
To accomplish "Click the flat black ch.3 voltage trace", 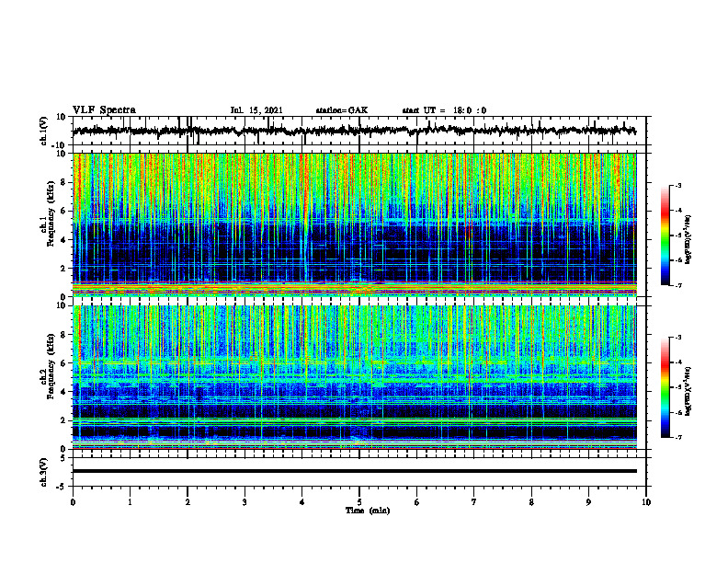I will [x=354, y=471].
